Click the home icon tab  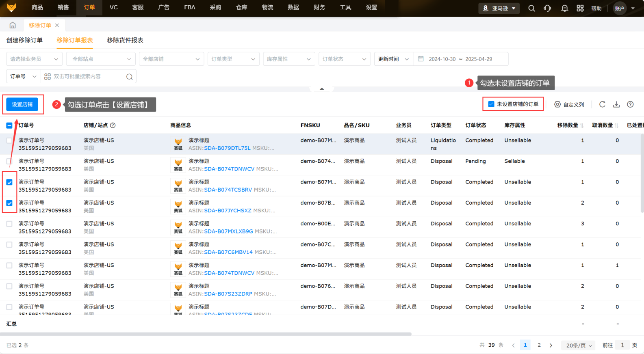click(x=13, y=25)
